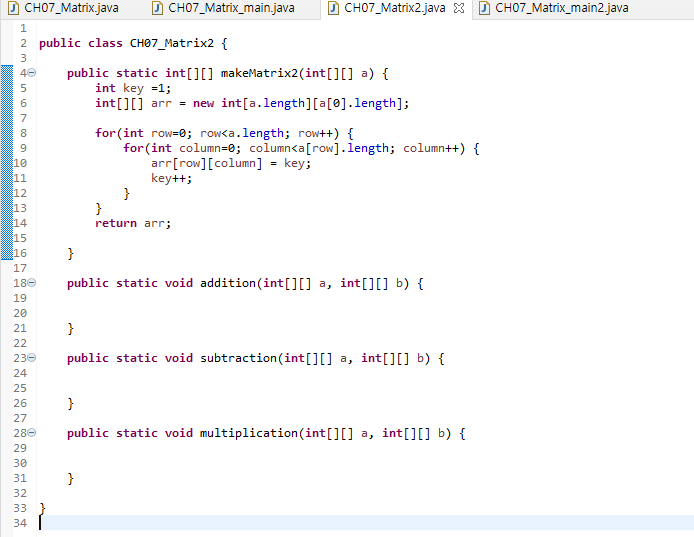Select the CH07_Matrix2.java tab
Viewport: 694px width, 537px height.
tap(394, 8)
